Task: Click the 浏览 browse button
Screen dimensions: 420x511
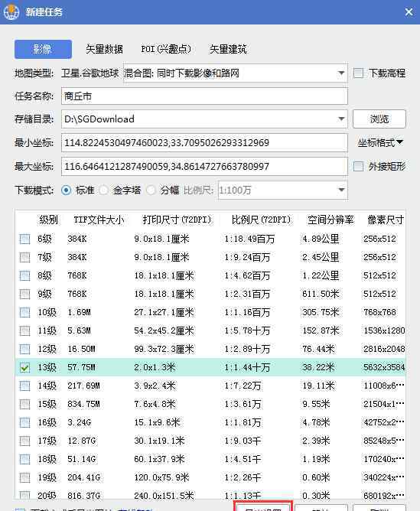Action: [x=379, y=119]
